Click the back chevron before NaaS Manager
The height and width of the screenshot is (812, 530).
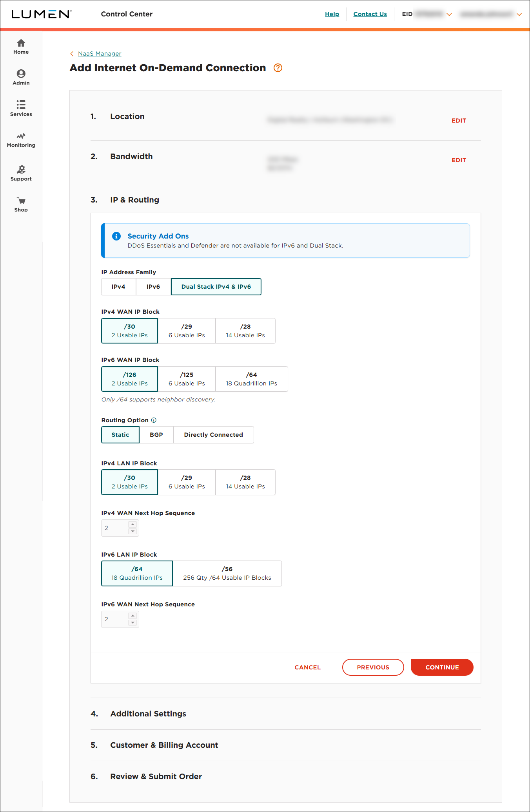[x=72, y=54]
